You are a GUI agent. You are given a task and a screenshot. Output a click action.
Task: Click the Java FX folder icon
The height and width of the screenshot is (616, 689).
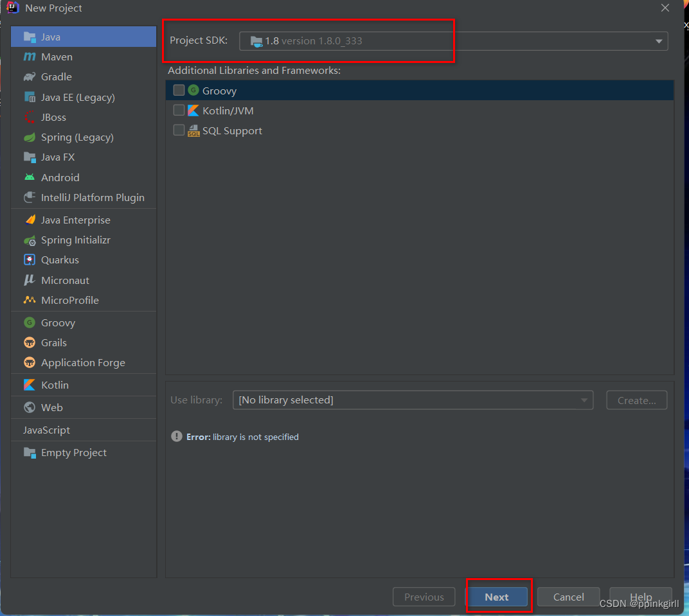(x=30, y=157)
